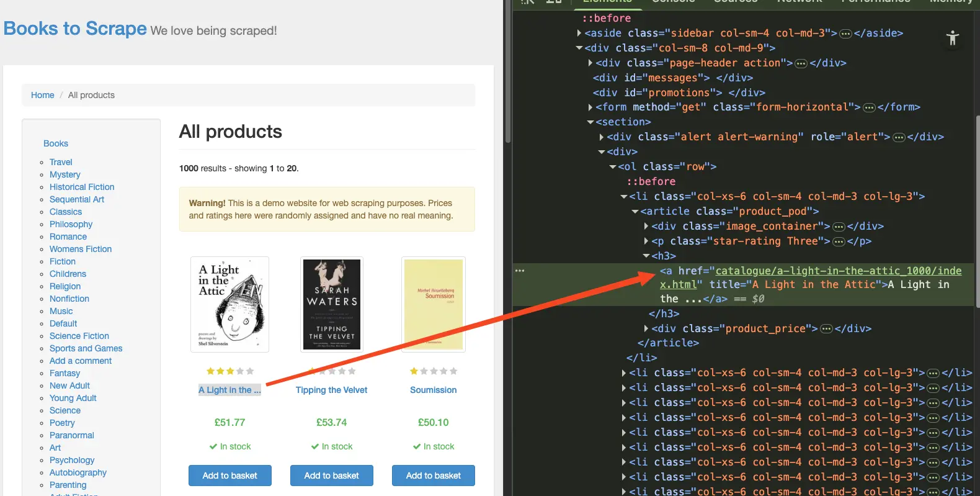Click the accessibility figure icon in DevTools
This screenshot has height=496, width=980.
[953, 38]
